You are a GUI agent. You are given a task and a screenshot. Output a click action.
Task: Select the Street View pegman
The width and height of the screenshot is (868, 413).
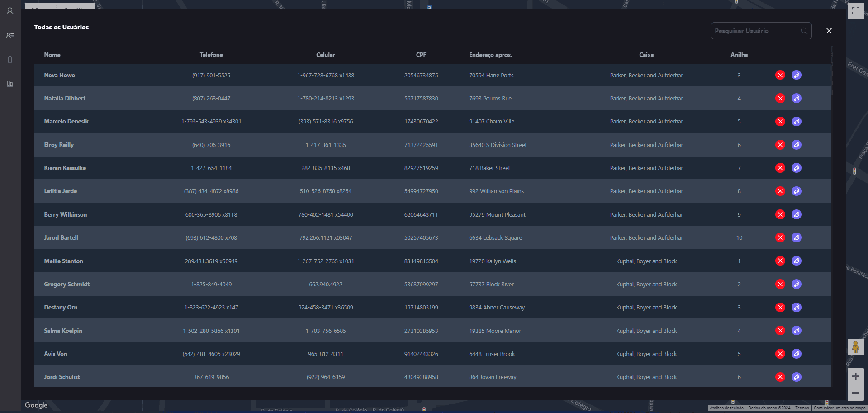(855, 347)
